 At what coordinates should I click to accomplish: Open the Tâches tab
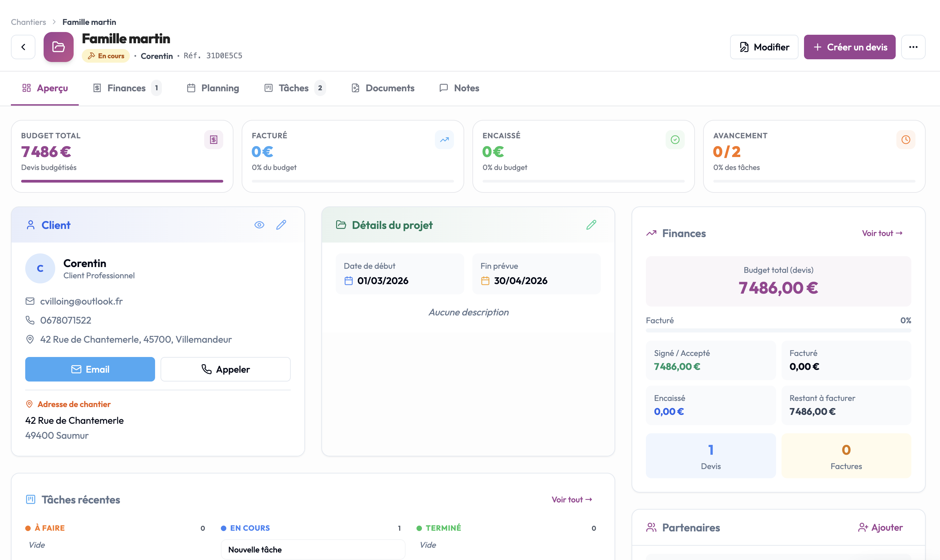pyautogui.click(x=294, y=88)
